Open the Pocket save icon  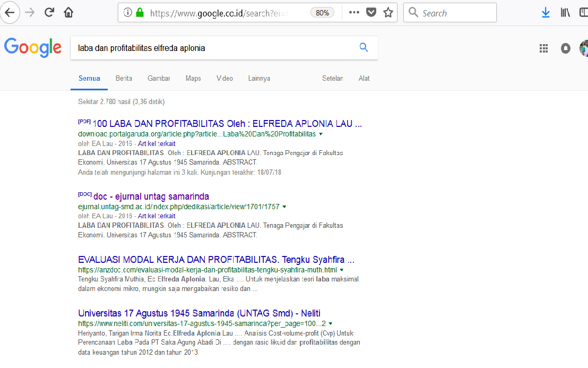[x=371, y=13]
